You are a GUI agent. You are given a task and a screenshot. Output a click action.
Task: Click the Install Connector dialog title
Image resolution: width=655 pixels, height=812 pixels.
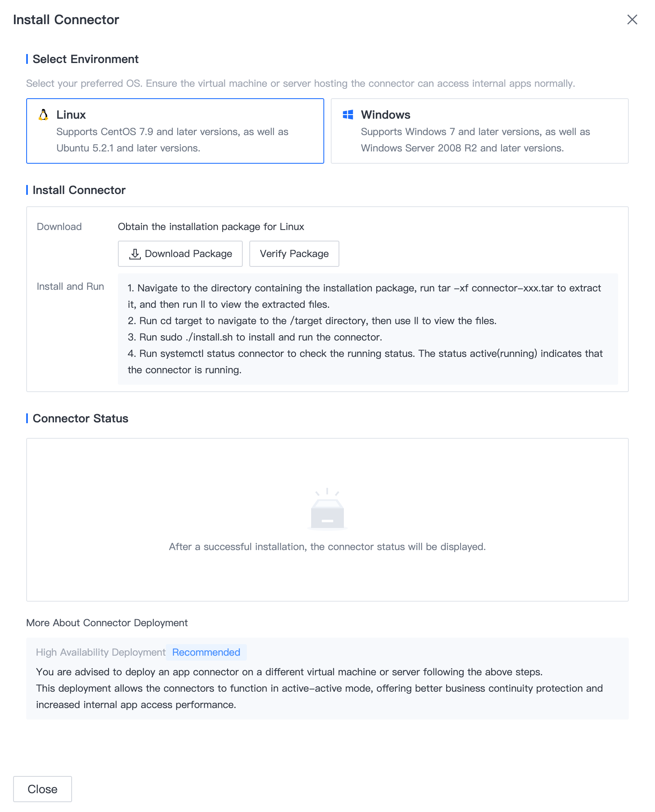tap(66, 20)
